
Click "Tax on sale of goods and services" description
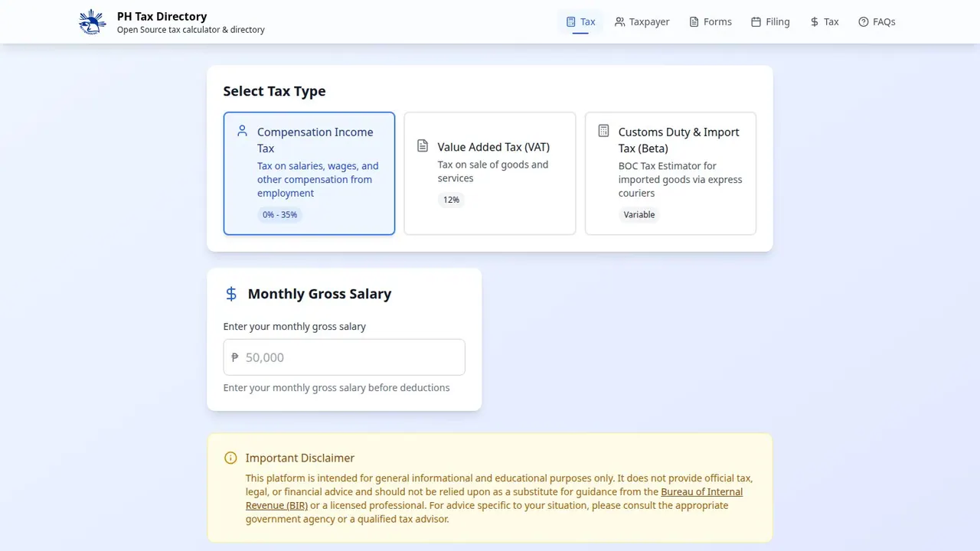click(x=493, y=171)
